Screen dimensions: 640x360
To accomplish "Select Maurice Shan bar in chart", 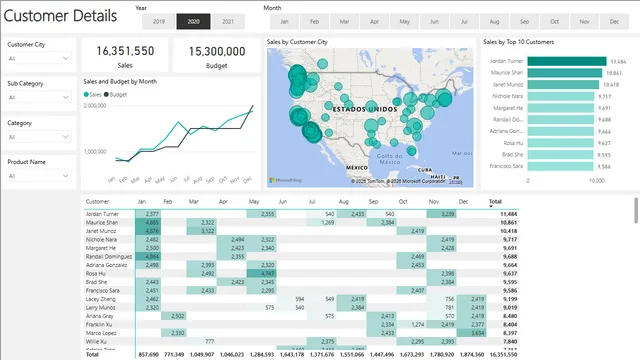I will tap(564, 73).
